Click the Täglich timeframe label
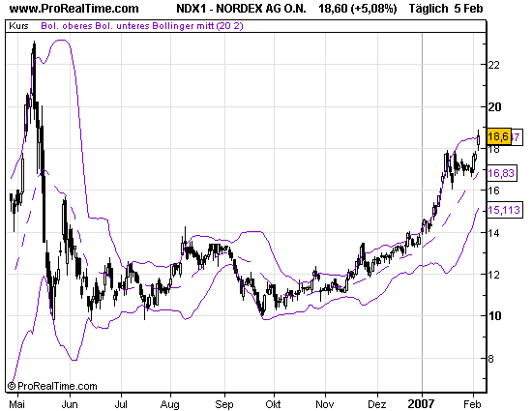 tap(429, 9)
